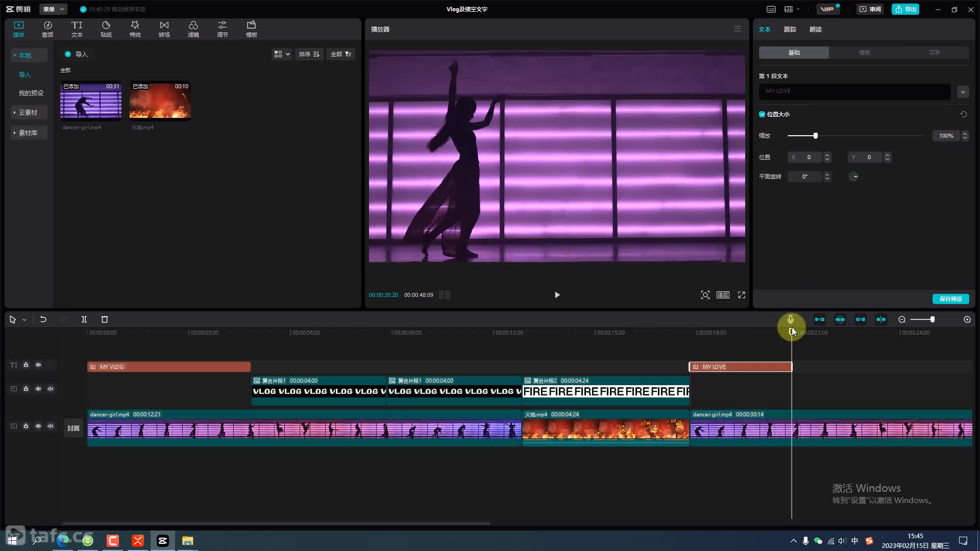Open the 贴纸 stickers panel
This screenshot has width=980, height=551.
pyautogui.click(x=106, y=29)
